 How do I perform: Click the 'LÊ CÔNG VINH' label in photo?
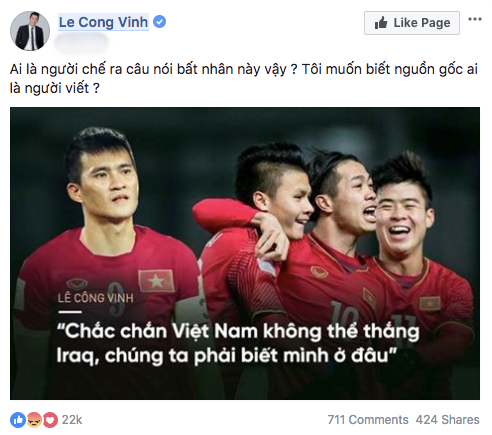click(95, 298)
